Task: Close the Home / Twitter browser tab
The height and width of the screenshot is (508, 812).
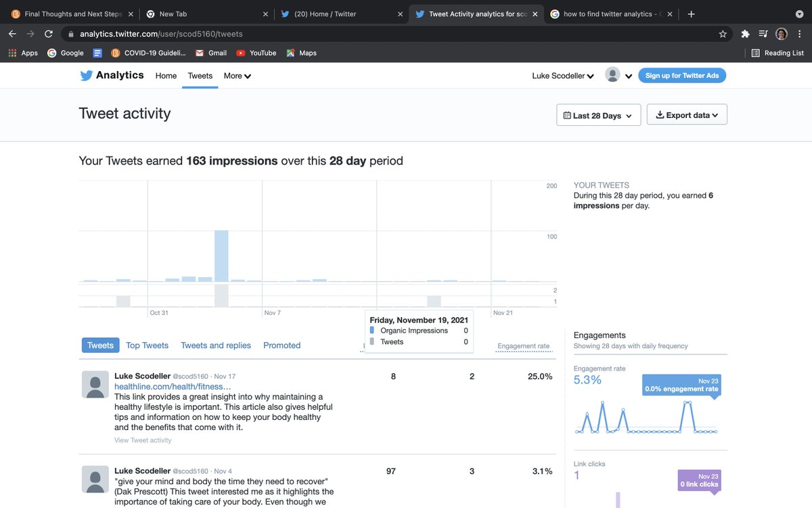Action: pyautogui.click(x=400, y=14)
